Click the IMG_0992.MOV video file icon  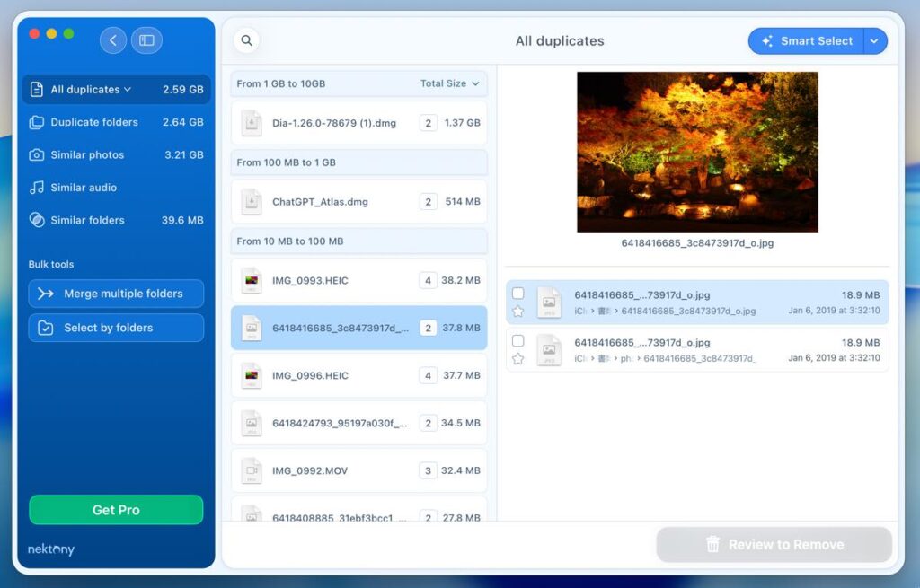coord(252,470)
